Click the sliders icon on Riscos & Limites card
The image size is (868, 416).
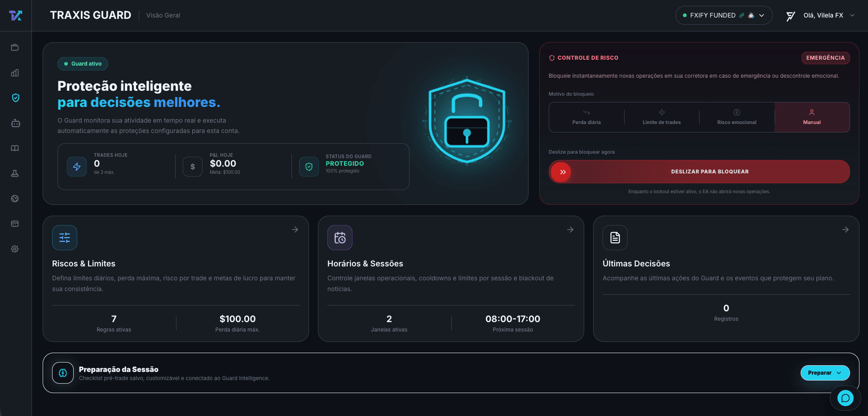(65, 238)
